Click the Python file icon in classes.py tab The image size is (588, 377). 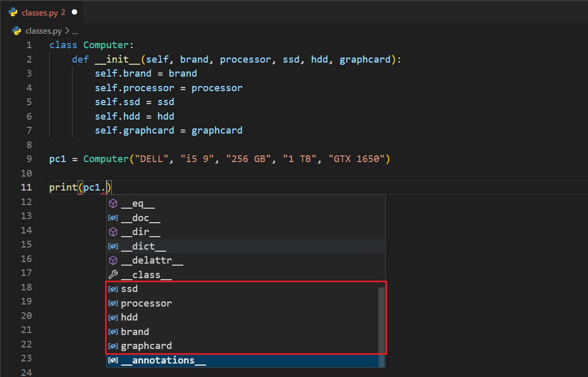[13, 12]
